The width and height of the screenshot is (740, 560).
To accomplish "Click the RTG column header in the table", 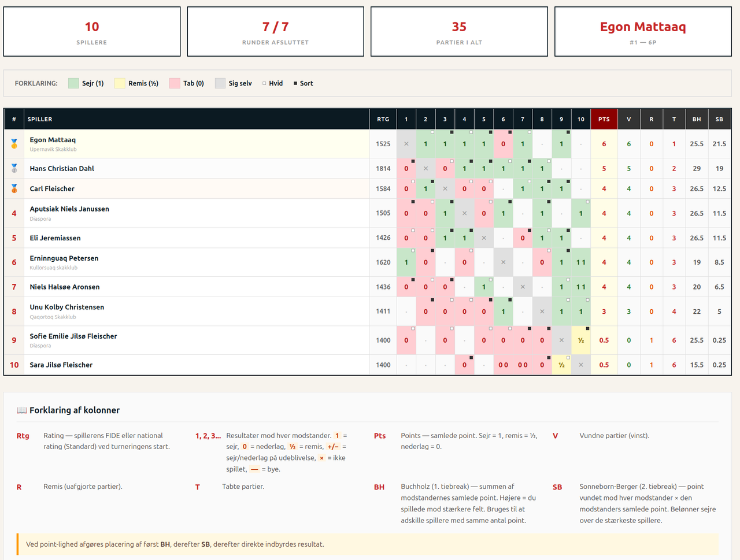I will click(383, 119).
